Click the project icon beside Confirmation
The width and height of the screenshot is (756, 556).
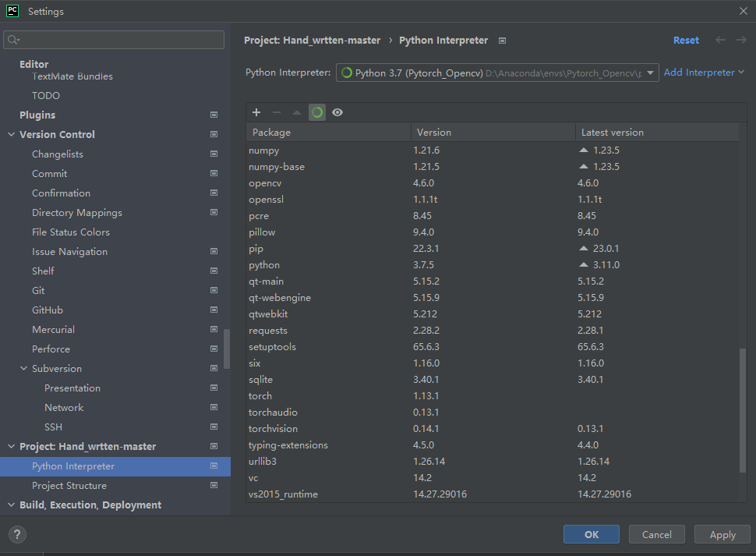(x=214, y=193)
